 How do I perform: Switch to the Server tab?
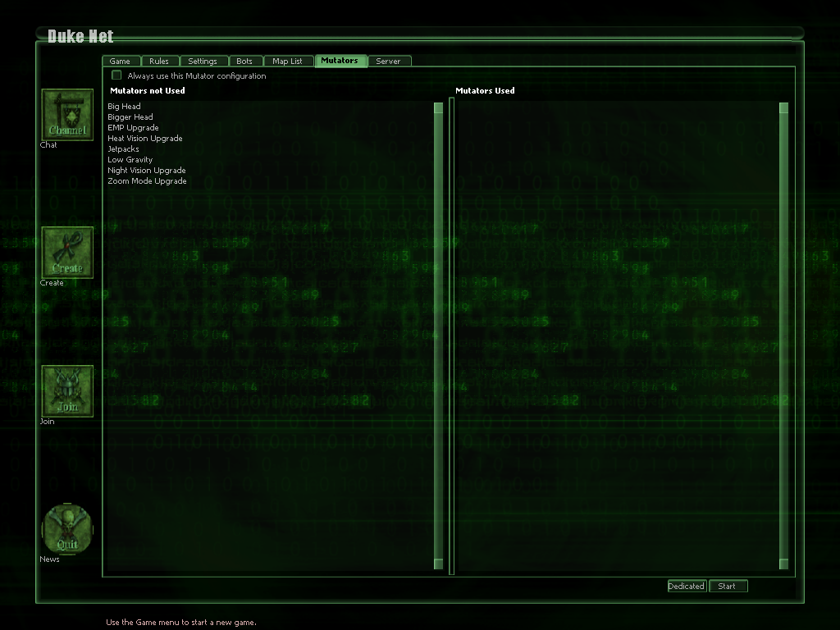point(388,61)
